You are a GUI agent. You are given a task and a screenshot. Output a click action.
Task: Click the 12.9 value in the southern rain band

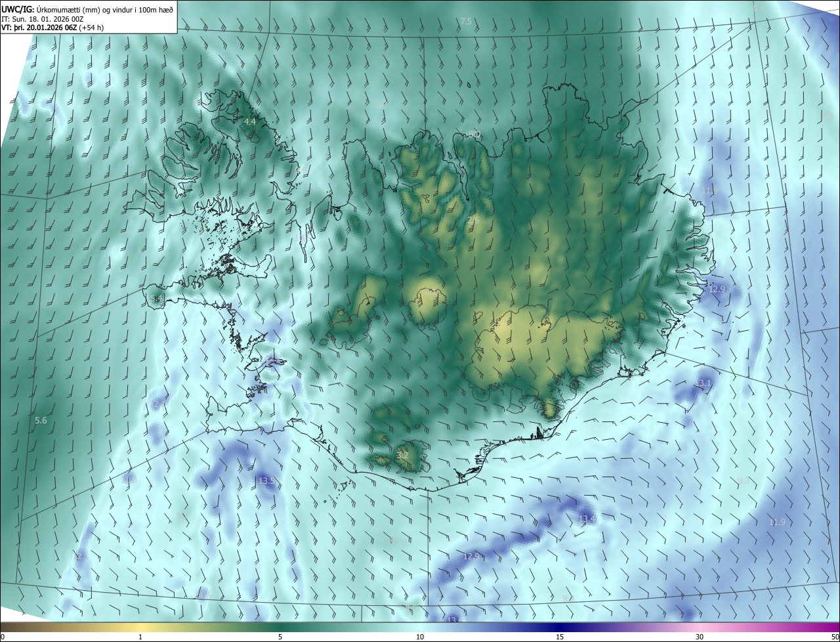(472, 556)
